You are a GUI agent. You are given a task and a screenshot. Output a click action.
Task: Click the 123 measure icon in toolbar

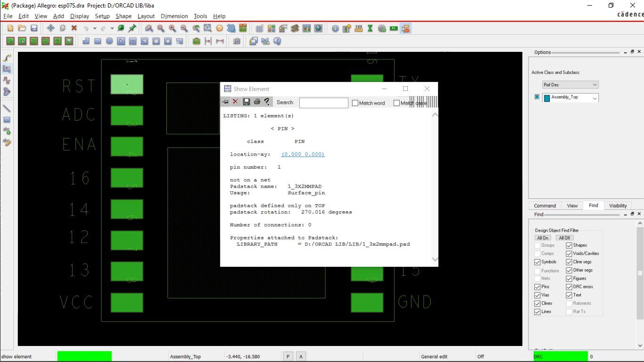(358, 28)
